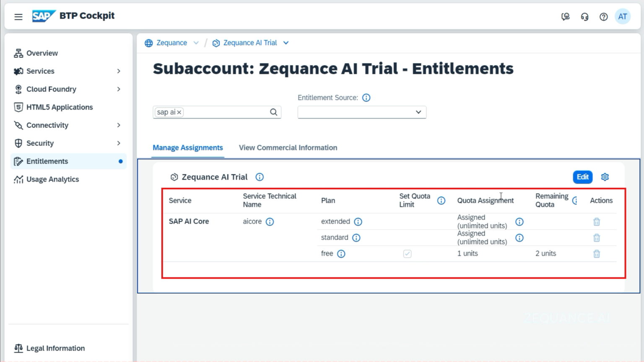This screenshot has width=644, height=362.
Task: Click the Set Quota Limit info icon
Action: point(441,200)
